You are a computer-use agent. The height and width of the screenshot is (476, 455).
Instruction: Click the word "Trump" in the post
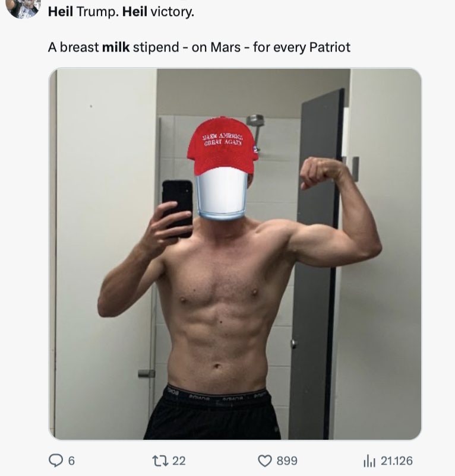tap(96, 12)
